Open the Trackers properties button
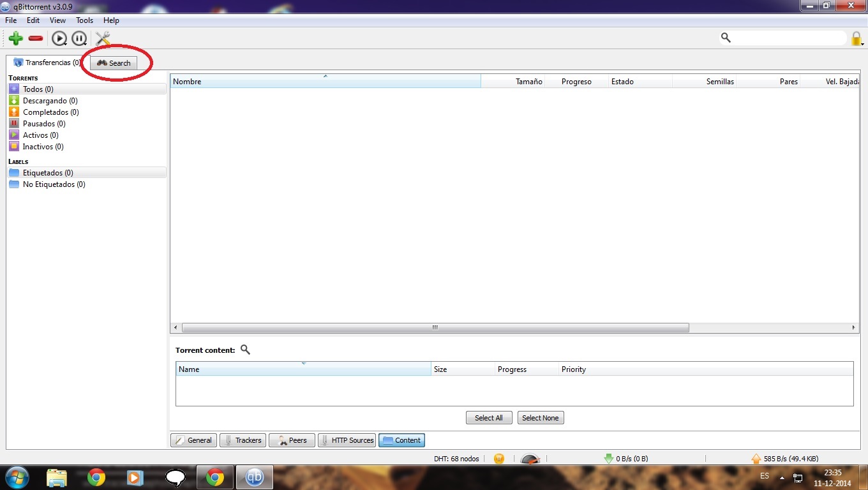The image size is (868, 490). coord(243,440)
